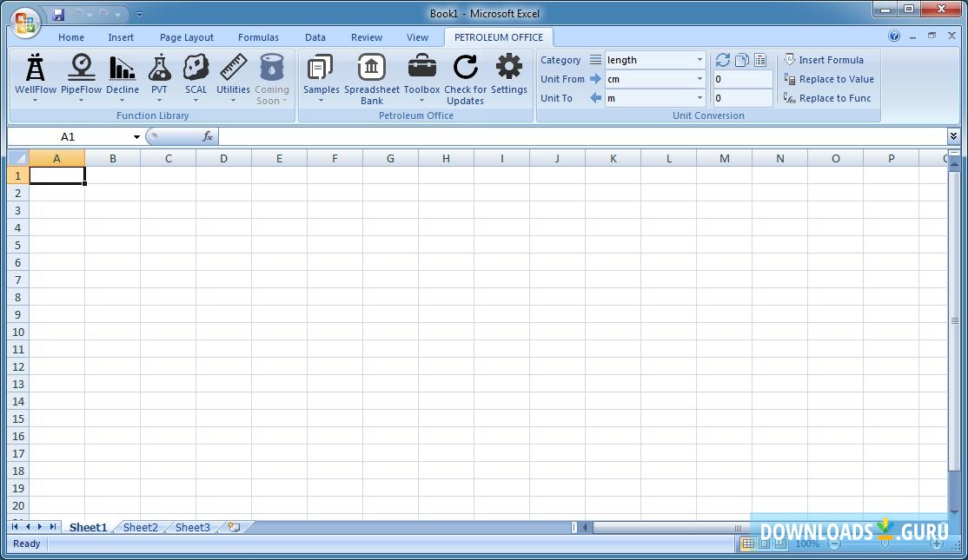Click the Select All corner button

coord(18,159)
